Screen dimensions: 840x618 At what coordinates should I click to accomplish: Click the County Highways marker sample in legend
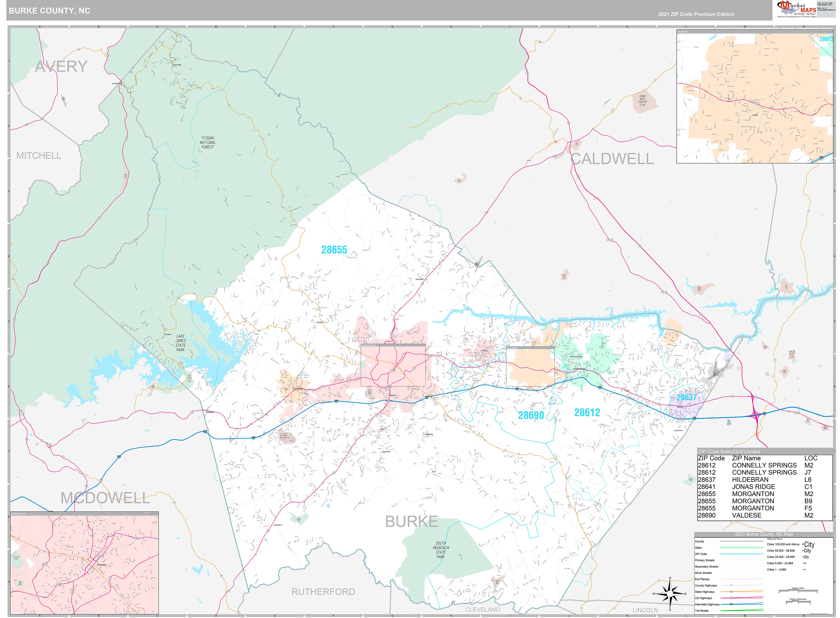(731, 585)
